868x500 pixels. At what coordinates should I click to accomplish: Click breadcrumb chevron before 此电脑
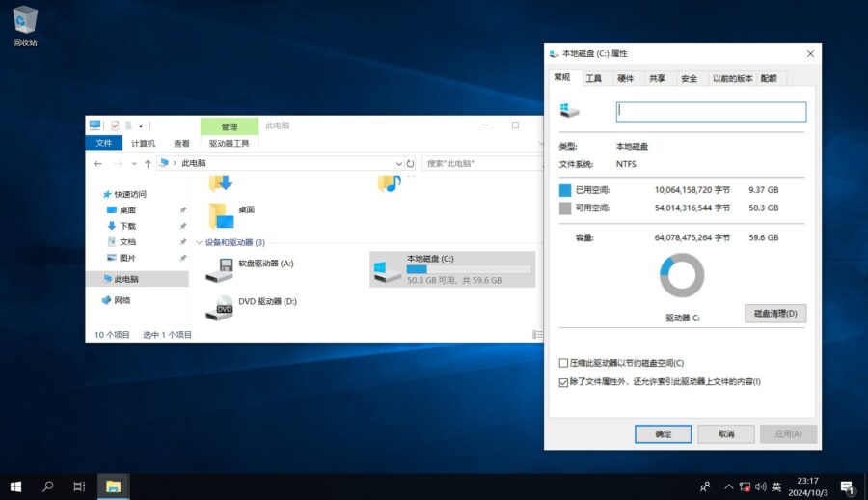pos(175,163)
